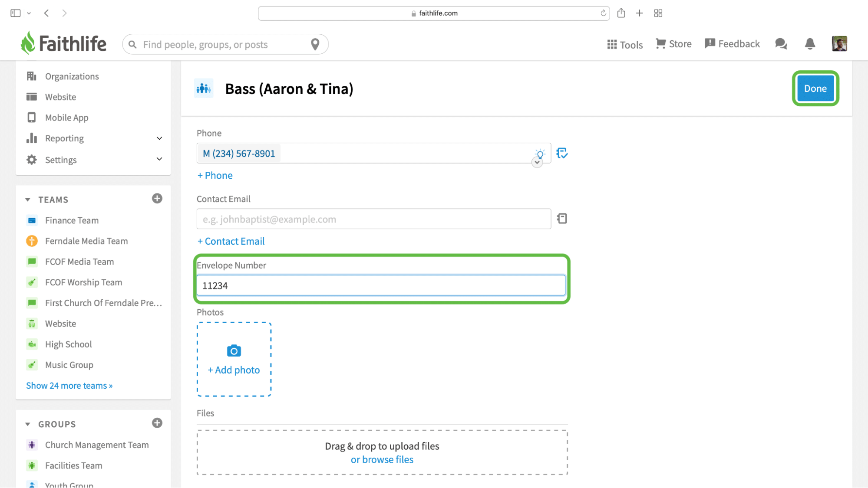The image size is (868, 488).
Task: Click the sync icon beside the Phone field
Action: [x=562, y=153]
